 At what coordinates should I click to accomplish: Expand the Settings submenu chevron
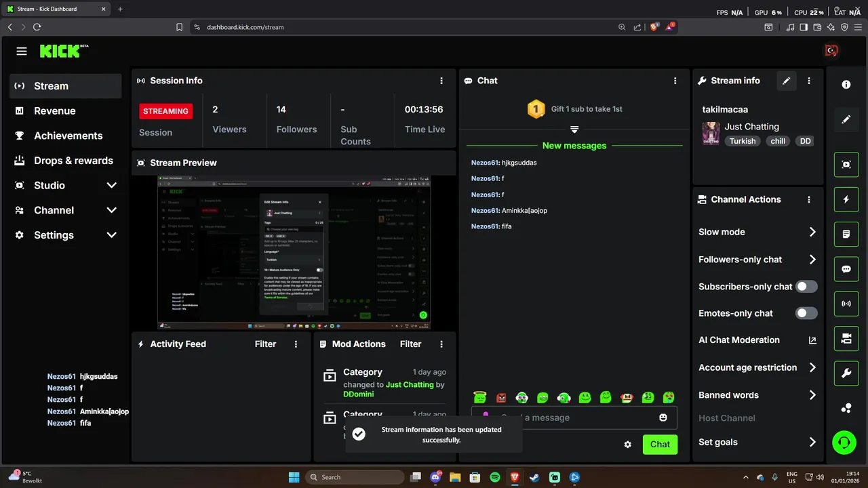click(x=112, y=235)
